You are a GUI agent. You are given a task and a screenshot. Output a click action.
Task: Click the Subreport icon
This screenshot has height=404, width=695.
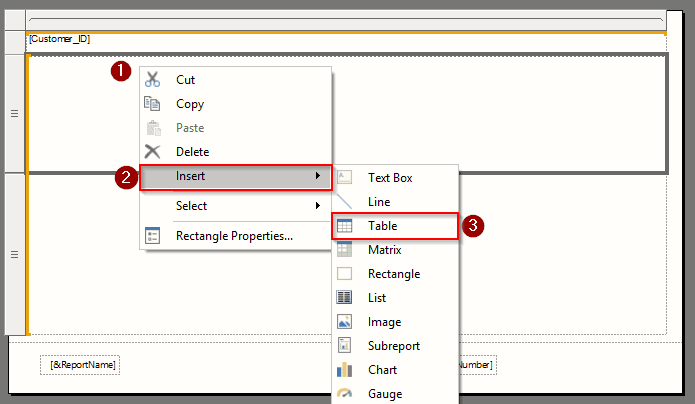click(344, 345)
